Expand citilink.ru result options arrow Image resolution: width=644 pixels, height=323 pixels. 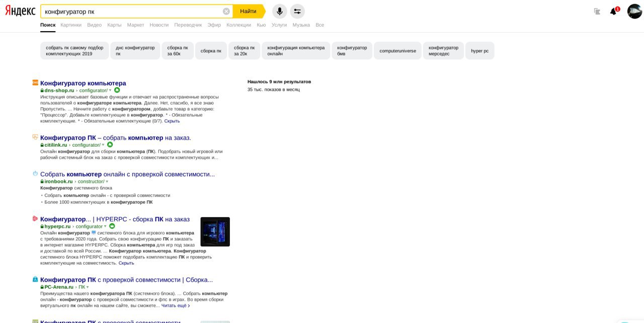103,145
